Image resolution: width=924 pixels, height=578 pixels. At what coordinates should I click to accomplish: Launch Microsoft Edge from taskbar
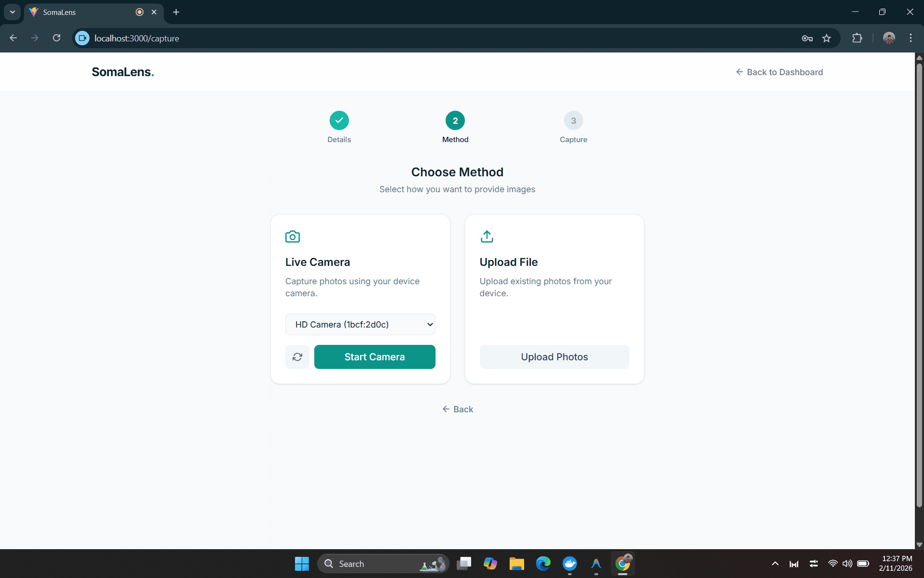pos(543,564)
